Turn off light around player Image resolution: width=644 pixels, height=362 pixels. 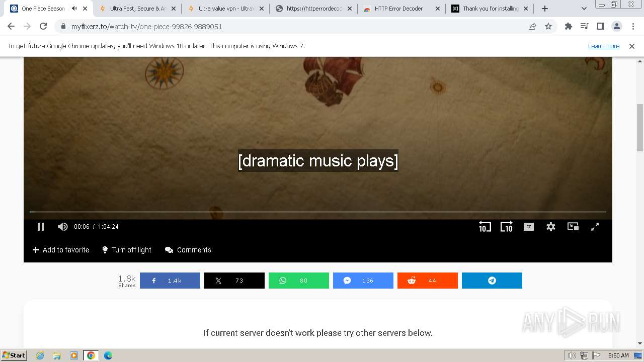point(127,250)
